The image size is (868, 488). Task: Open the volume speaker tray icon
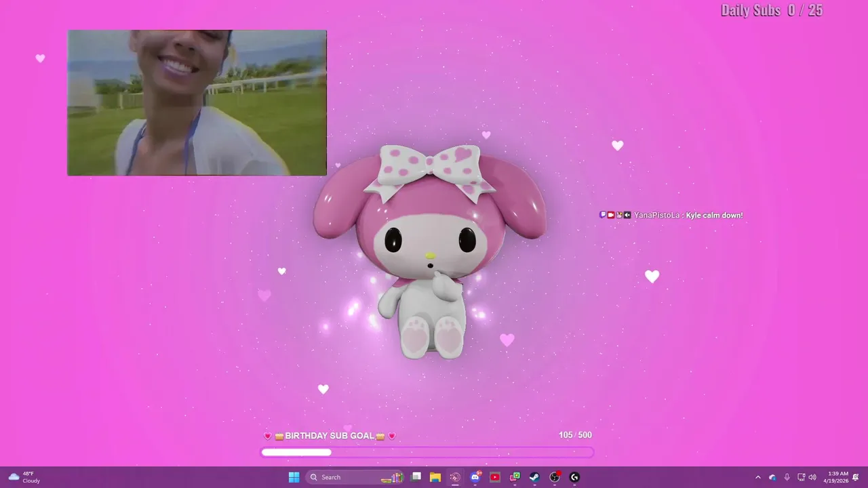[x=812, y=477]
